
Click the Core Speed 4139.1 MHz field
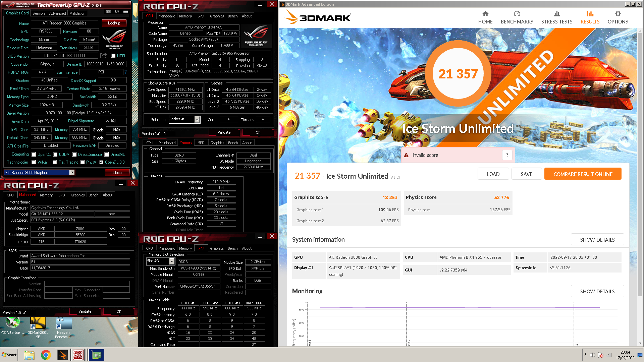point(185,89)
